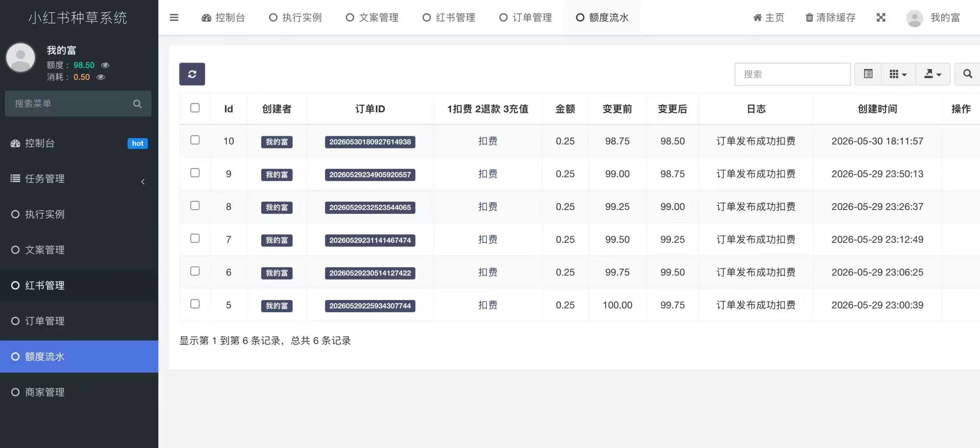Select the 额度流水 top tab
The height and width of the screenshot is (448, 980).
click(x=602, y=17)
